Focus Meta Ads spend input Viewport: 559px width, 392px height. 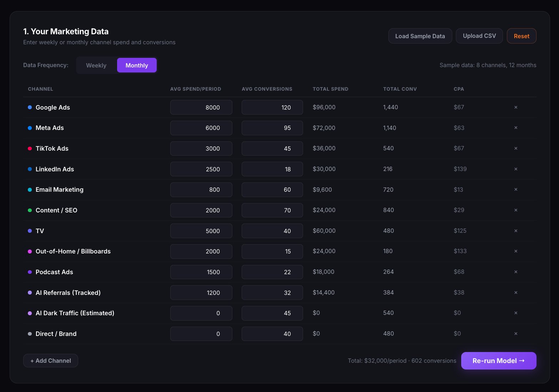201,128
